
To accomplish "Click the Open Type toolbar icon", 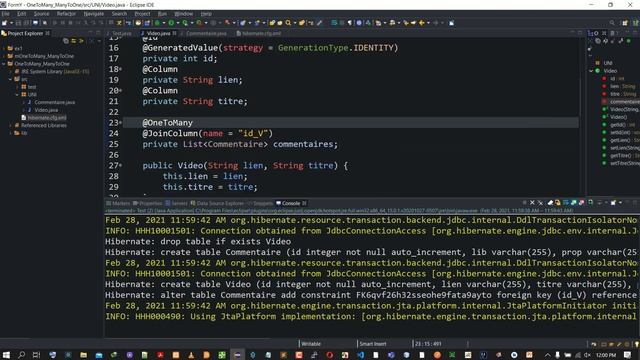I will point(272,23).
